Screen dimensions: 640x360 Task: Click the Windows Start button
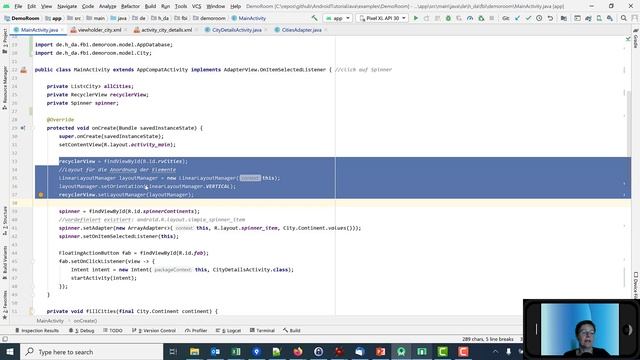[x=10, y=351]
